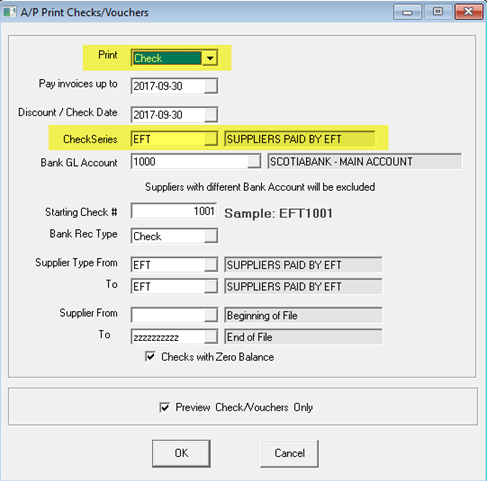Click the Beginning of File description box
The width and height of the screenshot is (487, 481).
click(303, 315)
